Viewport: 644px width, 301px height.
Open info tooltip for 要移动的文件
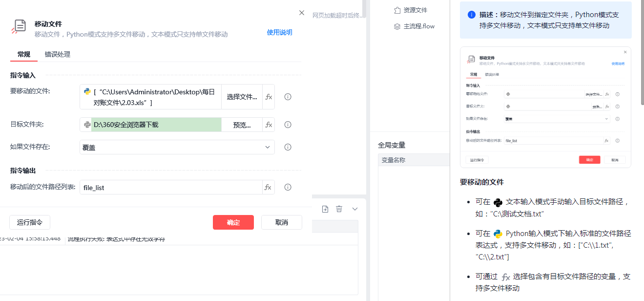[x=288, y=97]
